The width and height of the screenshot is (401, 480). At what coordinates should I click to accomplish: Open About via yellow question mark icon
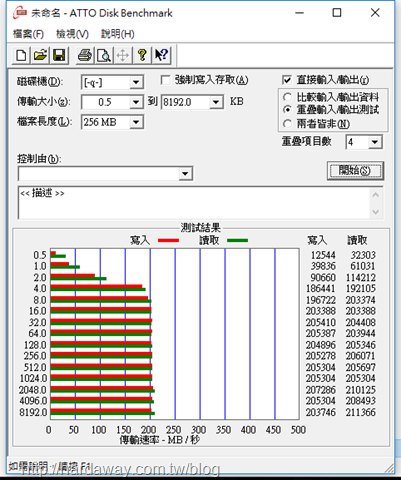pyautogui.click(x=142, y=55)
